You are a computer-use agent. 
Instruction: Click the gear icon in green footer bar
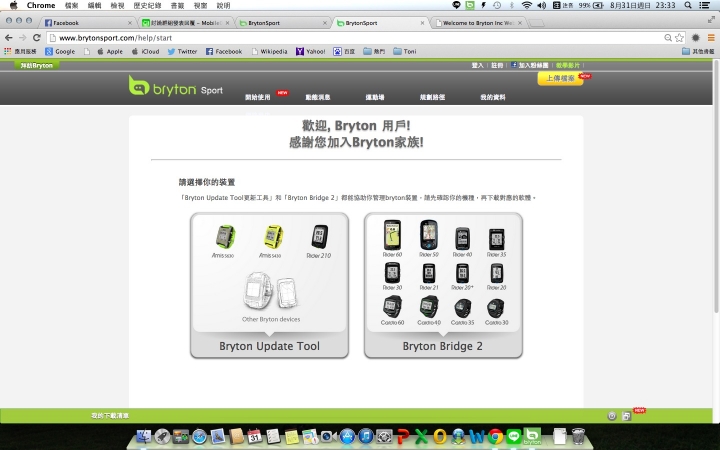[x=612, y=416]
